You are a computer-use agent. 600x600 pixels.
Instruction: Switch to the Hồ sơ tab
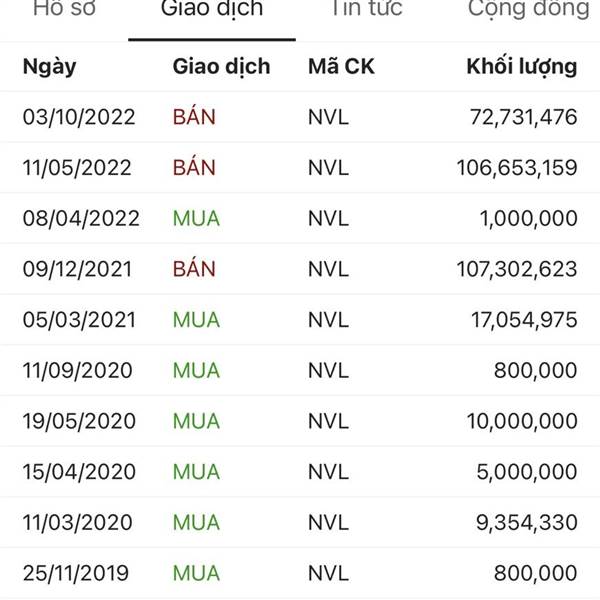pos(64,8)
